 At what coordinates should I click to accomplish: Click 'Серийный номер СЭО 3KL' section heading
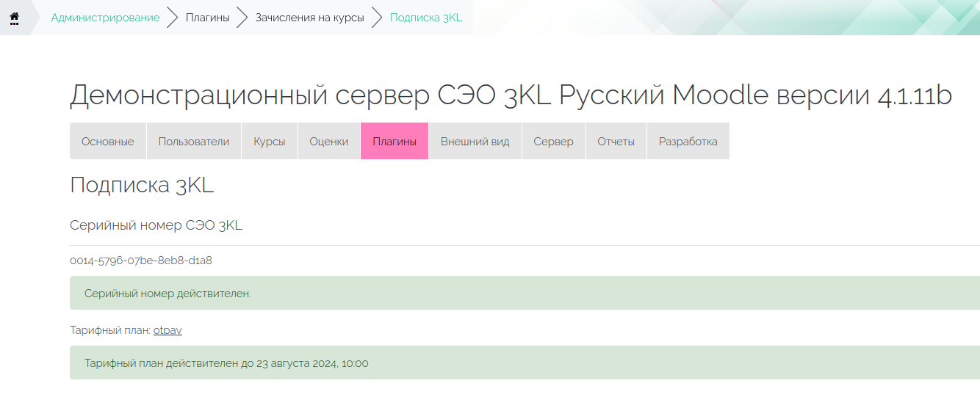coord(156,225)
